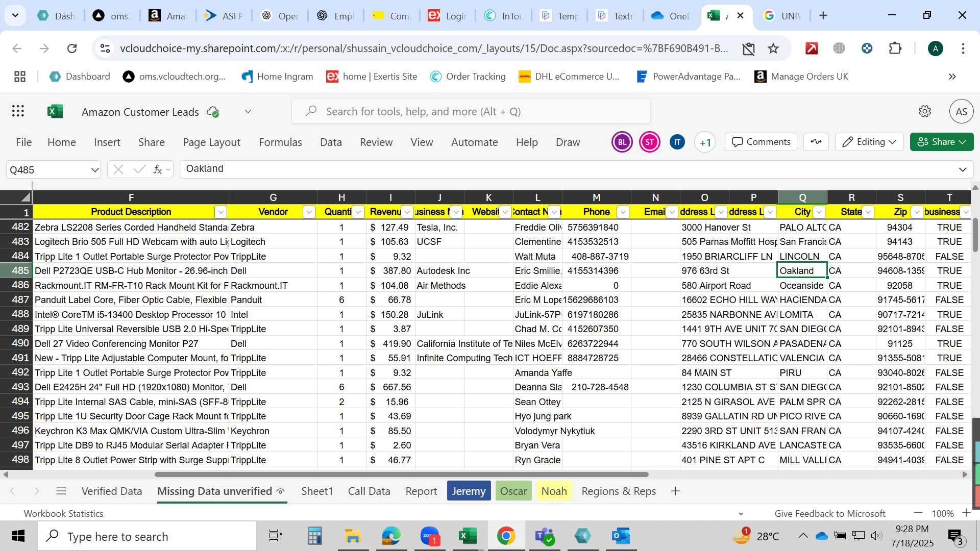Expand the Name Box dropdown
This screenshot has width=980, height=551.
pyautogui.click(x=94, y=170)
